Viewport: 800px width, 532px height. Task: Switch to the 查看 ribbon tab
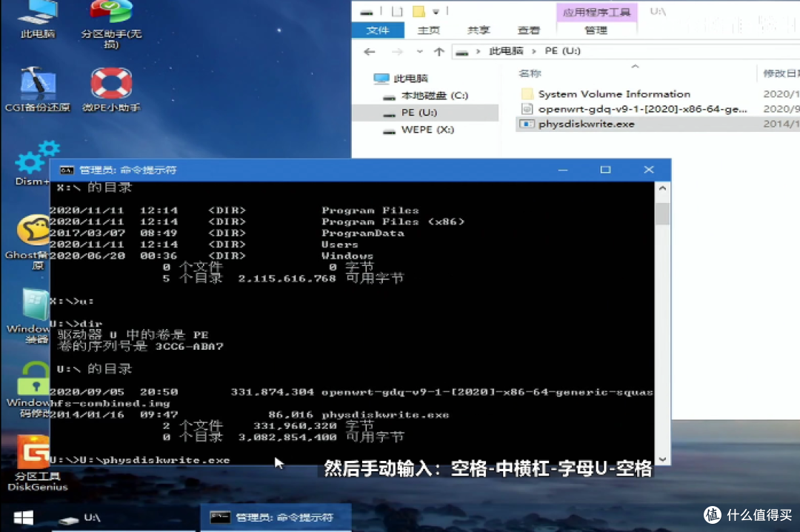click(x=527, y=30)
